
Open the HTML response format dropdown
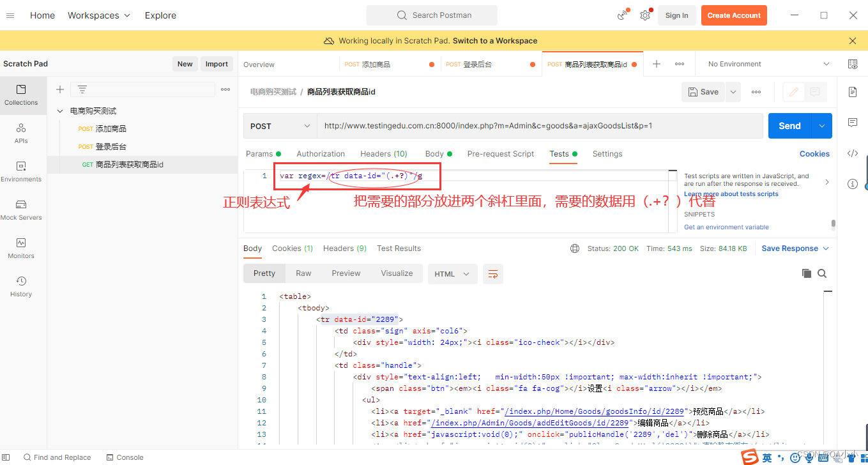click(452, 274)
